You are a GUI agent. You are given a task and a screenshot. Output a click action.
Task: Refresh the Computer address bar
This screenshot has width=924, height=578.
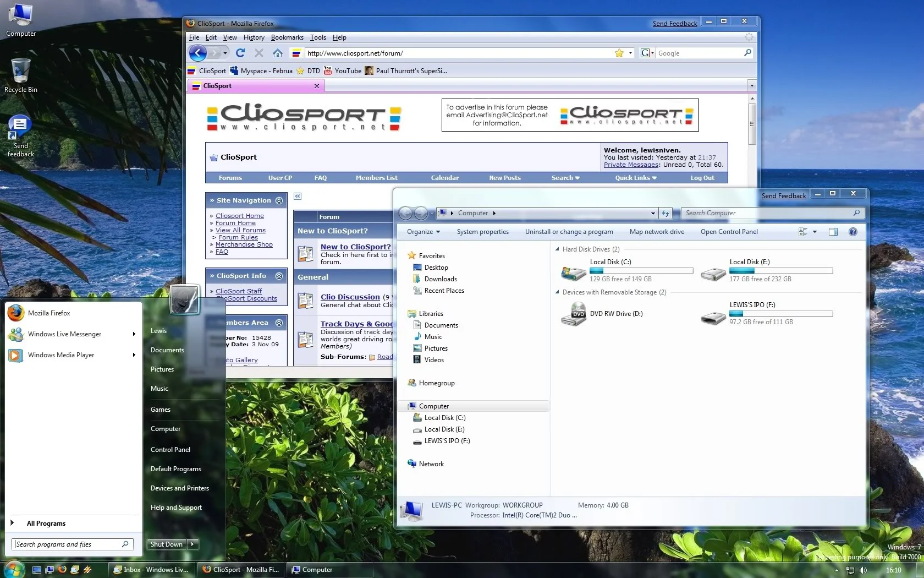coord(665,213)
